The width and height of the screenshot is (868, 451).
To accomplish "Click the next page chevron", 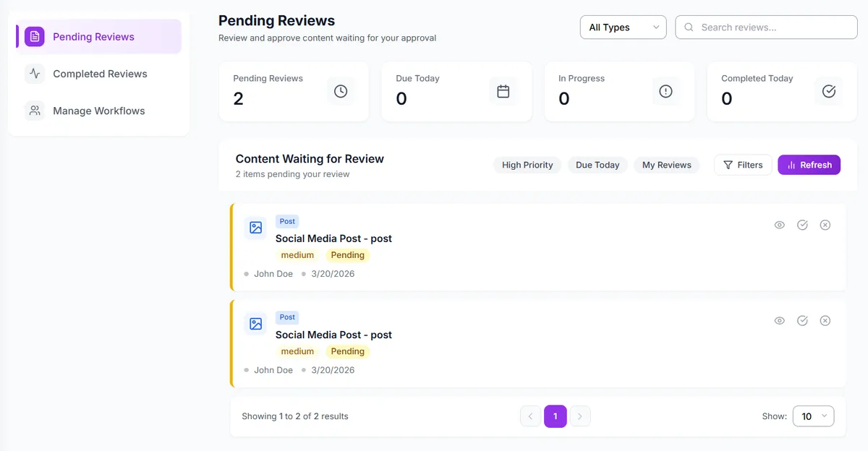I will (580, 416).
